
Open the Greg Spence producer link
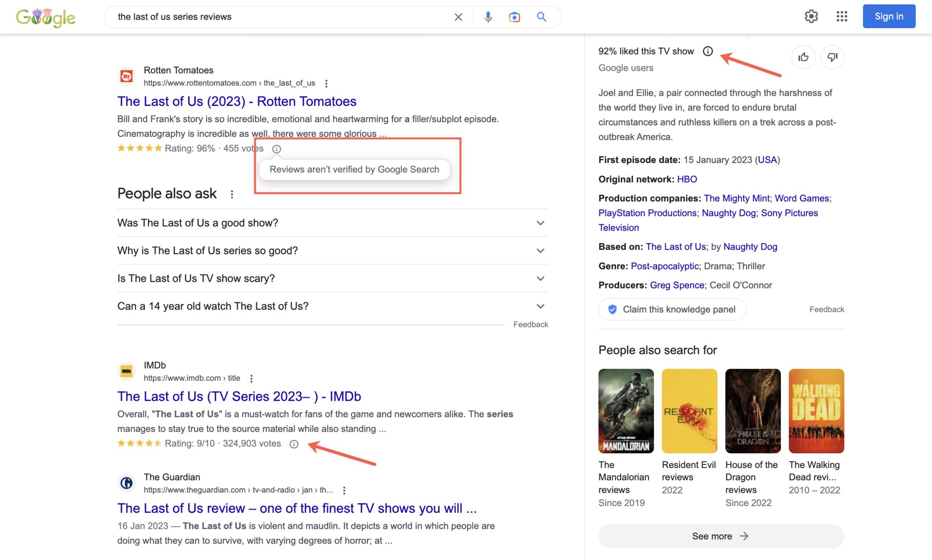coord(677,285)
